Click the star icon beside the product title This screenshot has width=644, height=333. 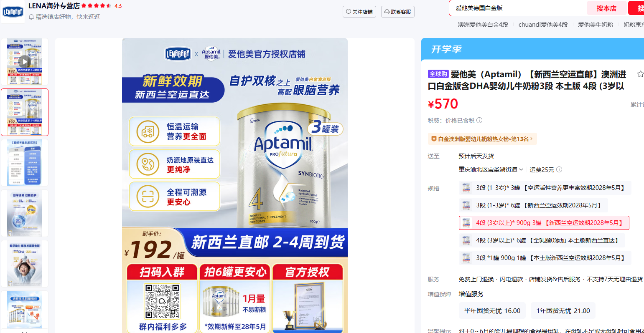tap(640, 74)
